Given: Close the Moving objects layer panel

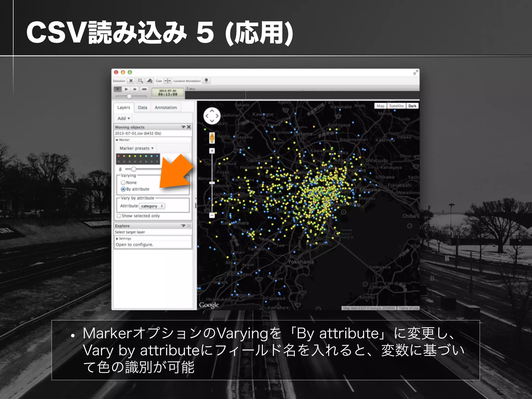Looking at the screenshot, I should 189,127.
